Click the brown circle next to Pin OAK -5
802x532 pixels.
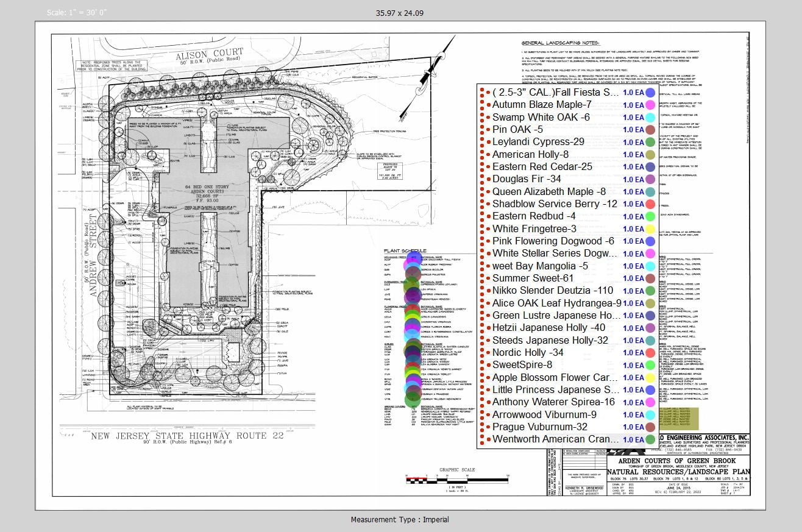click(x=650, y=130)
